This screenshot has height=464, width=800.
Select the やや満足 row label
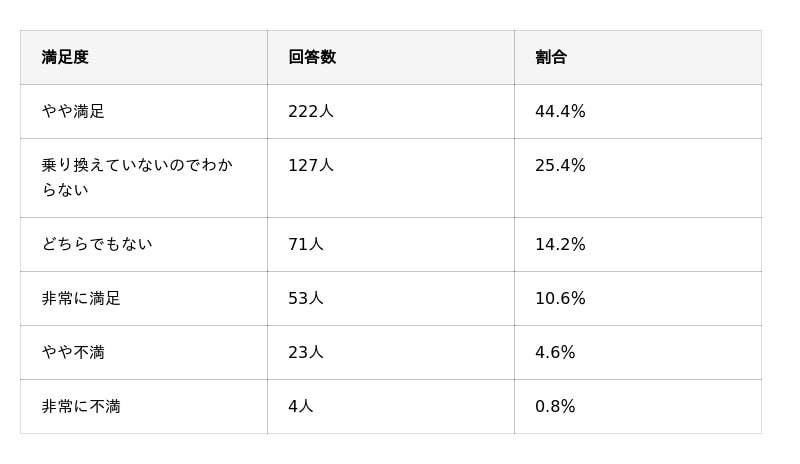tap(73, 111)
